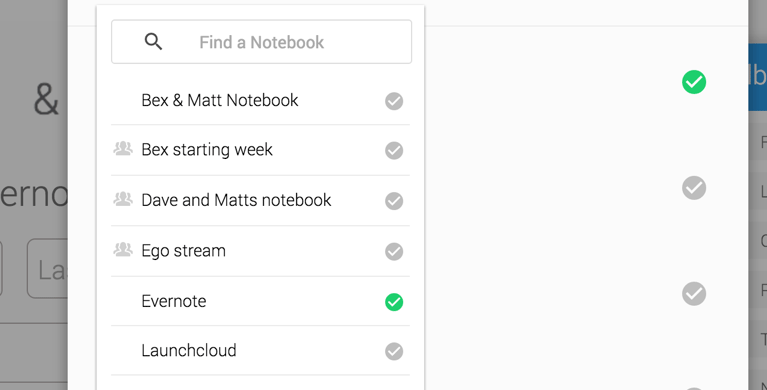
Task: Click the large green checkmark on right
Action: pyautogui.click(x=694, y=82)
